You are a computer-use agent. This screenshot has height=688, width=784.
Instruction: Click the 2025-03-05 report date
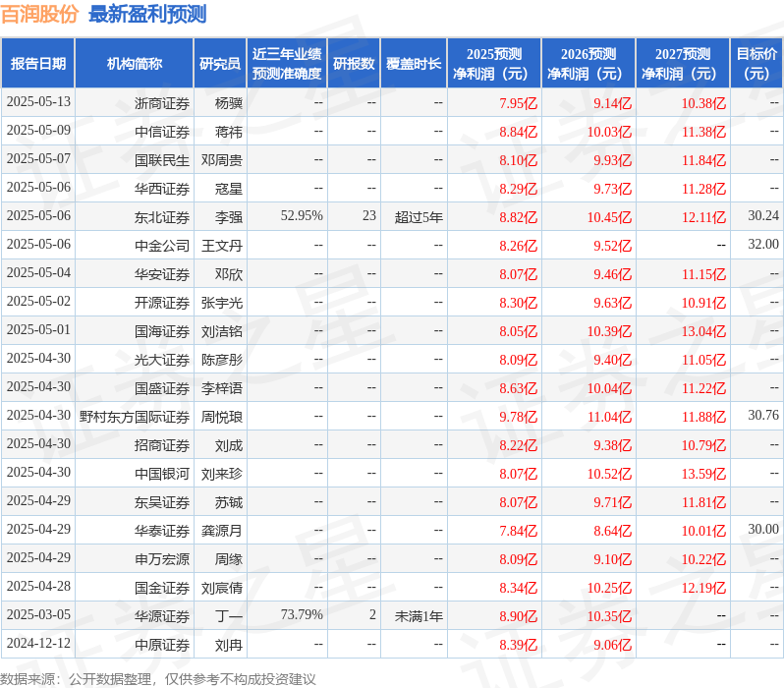pyautogui.click(x=38, y=614)
